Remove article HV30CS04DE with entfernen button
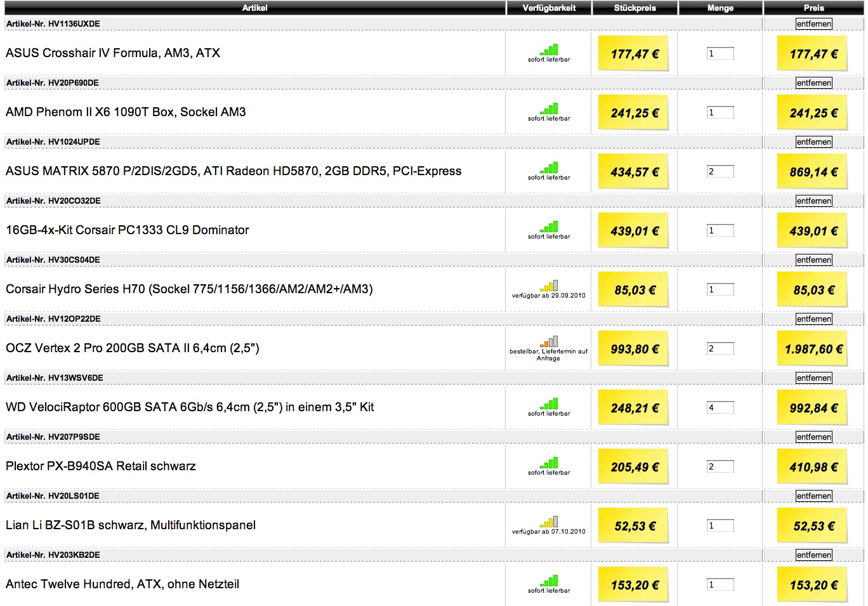Viewport: 868px width, 606px height. click(x=814, y=260)
